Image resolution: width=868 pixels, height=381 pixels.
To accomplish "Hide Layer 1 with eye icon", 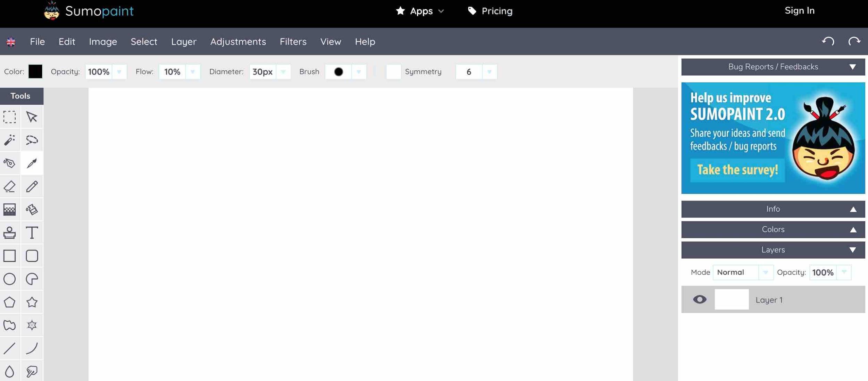I will coord(700,299).
